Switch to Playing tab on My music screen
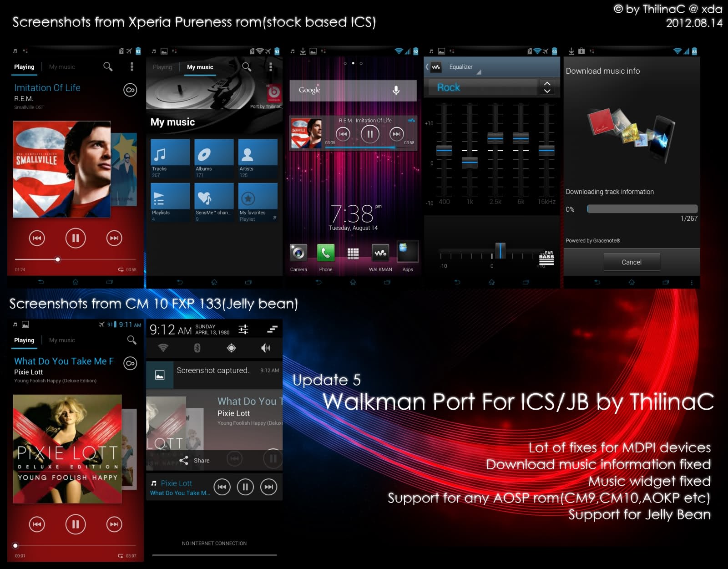The image size is (728, 569). 162,67
